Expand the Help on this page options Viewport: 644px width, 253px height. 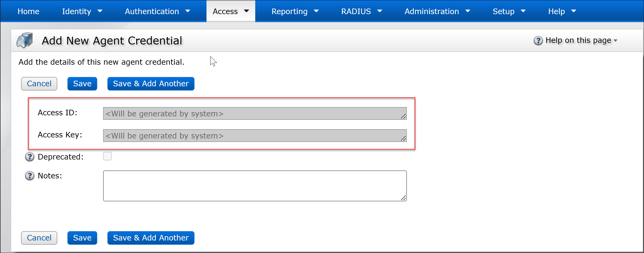tap(615, 40)
